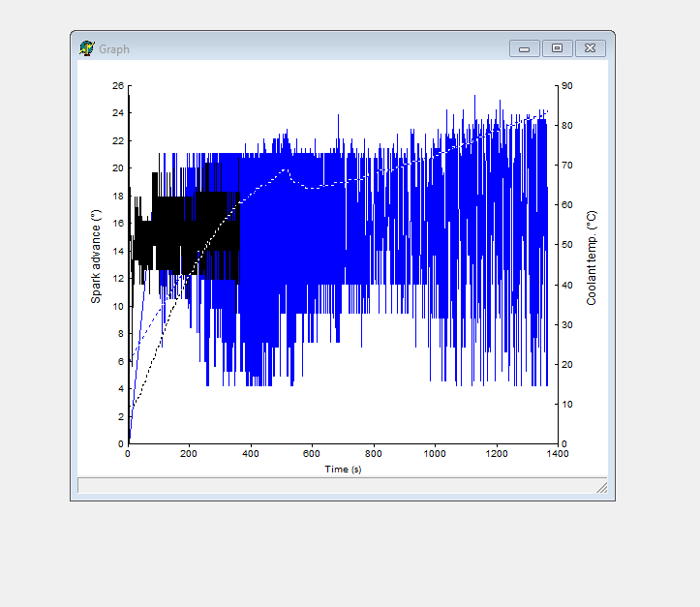
Task: Click the 800 tick on time axis
Action: (x=373, y=454)
